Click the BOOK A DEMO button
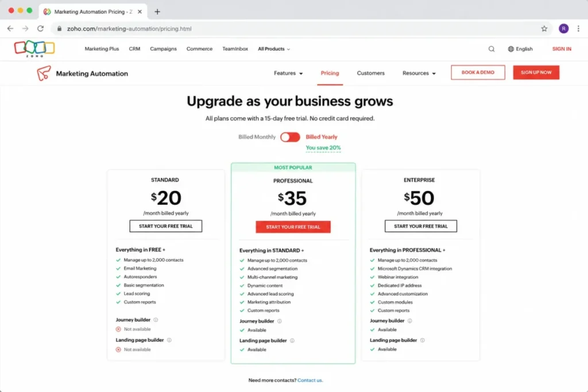This screenshot has height=392, width=588. tap(478, 72)
